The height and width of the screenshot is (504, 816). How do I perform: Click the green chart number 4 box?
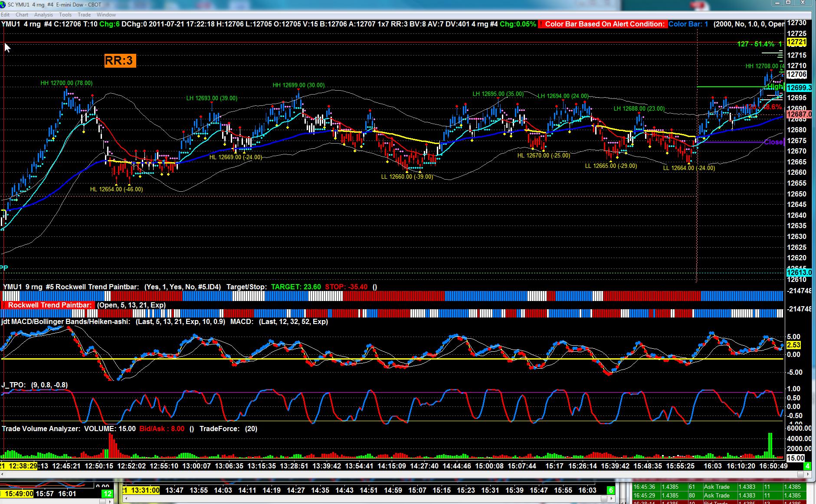click(x=808, y=466)
